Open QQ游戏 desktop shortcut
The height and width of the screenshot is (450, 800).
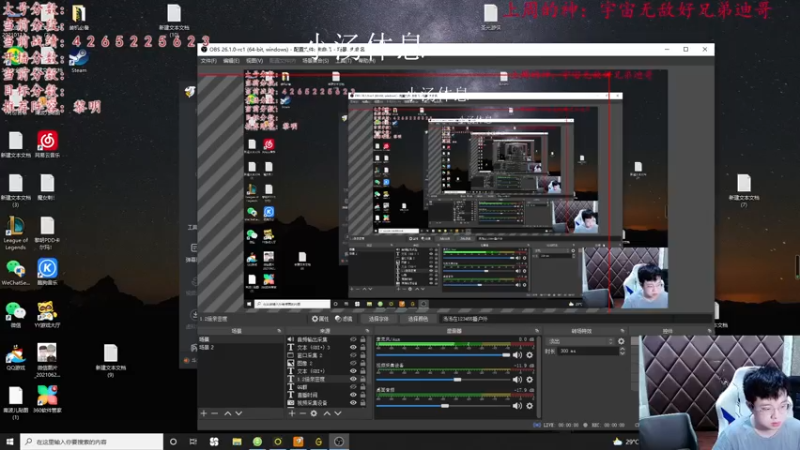15,357
